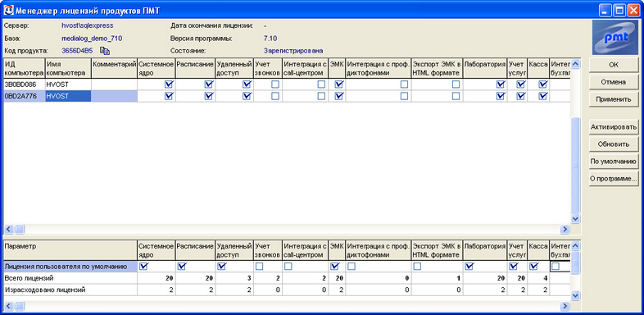Screen dimensions: 644x315
Task: Select computer ID 0BD2A776 cell
Action: (x=25, y=96)
